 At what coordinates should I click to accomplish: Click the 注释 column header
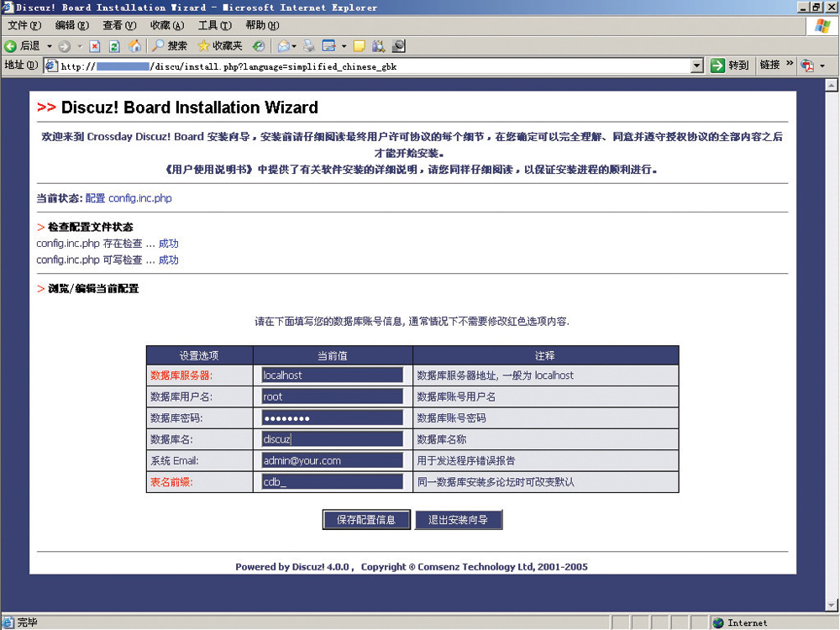pos(545,355)
